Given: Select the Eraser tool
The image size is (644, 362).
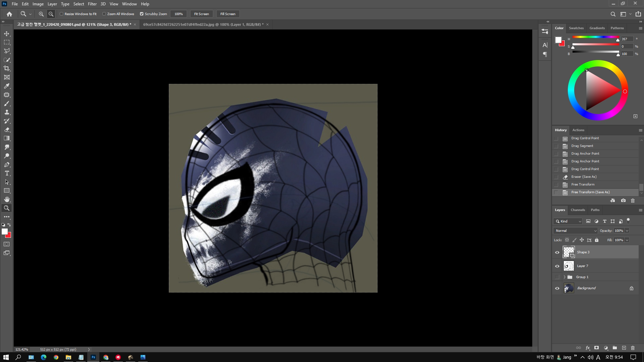Looking at the screenshot, I should [7, 130].
